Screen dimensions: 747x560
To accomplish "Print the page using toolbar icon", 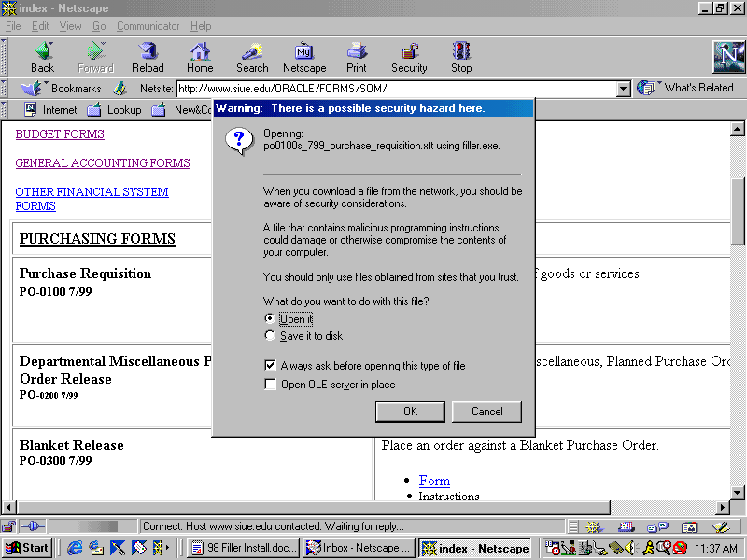I will [357, 57].
